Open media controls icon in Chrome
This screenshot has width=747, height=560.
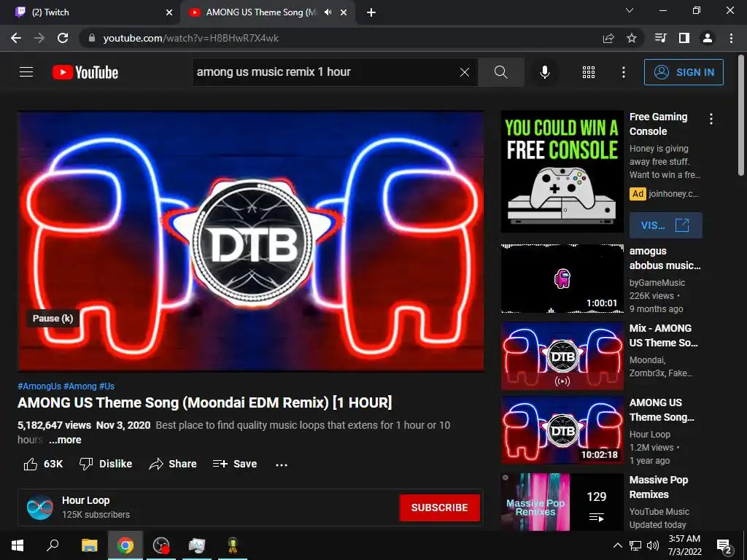pyautogui.click(x=661, y=38)
